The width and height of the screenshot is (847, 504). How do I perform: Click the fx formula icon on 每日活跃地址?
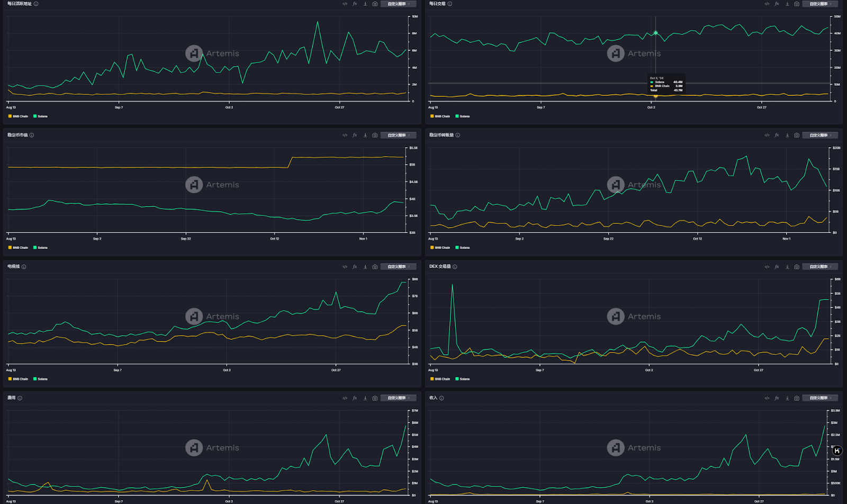355,4
